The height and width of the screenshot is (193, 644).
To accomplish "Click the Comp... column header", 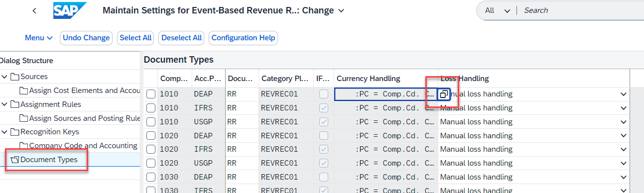I will click(x=174, y=78).
